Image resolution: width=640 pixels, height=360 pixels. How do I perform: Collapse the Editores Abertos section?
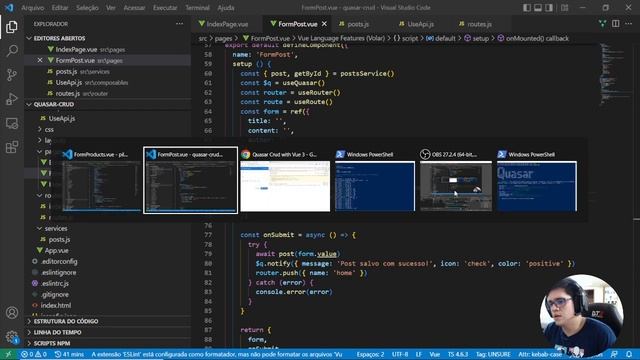click(59, 38)
